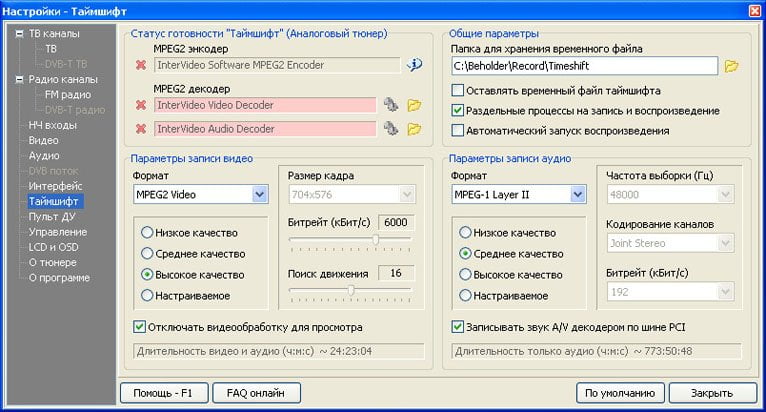The height and width of the screenshot is (412, 766).
Task: Click the info icon beside MPEG2 Encoder
Action: 415,66
